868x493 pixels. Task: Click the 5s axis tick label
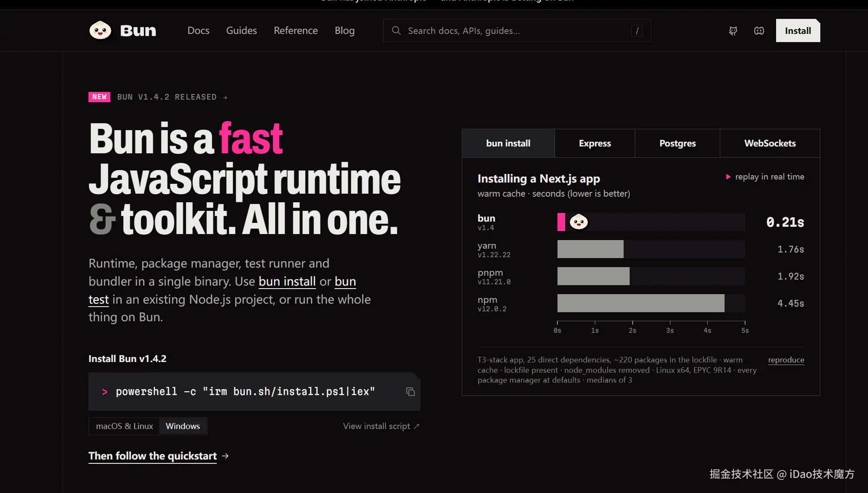[745, 331]
